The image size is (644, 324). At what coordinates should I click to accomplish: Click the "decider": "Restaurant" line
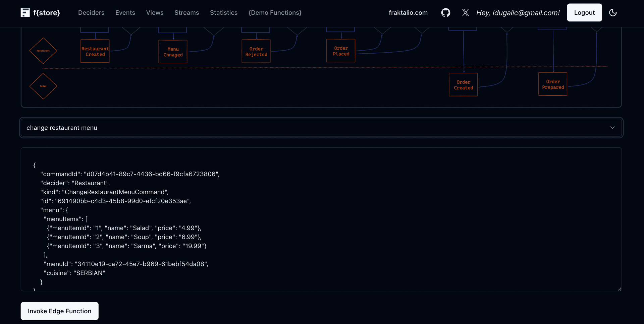click(75, 183)
